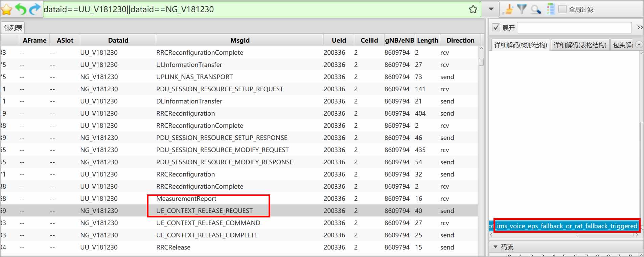Image resolution: width=644 pixels, height=257 pixels.
Task: Click the funnel filter icon
Action: point(522,9)
